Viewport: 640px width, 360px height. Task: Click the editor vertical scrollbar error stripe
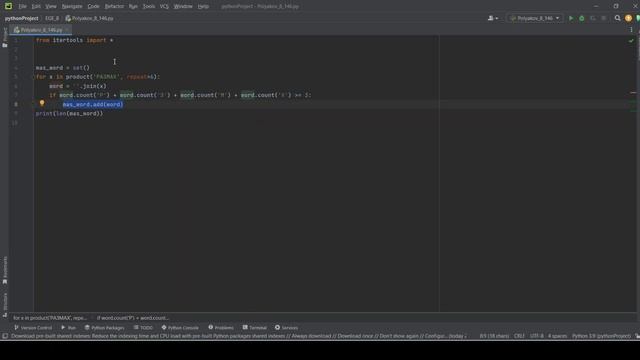633,93
